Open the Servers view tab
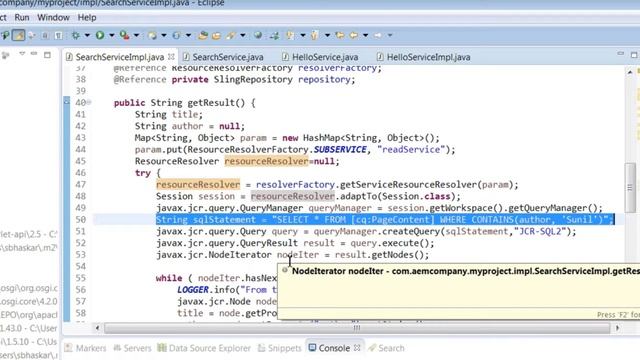640x360 pixels. (x=132, y=348)
